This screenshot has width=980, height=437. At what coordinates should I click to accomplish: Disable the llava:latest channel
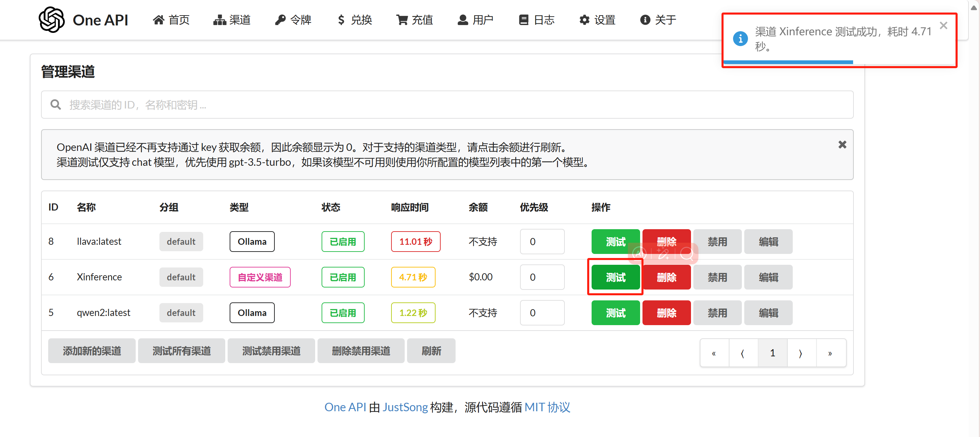tap(717, 241)
